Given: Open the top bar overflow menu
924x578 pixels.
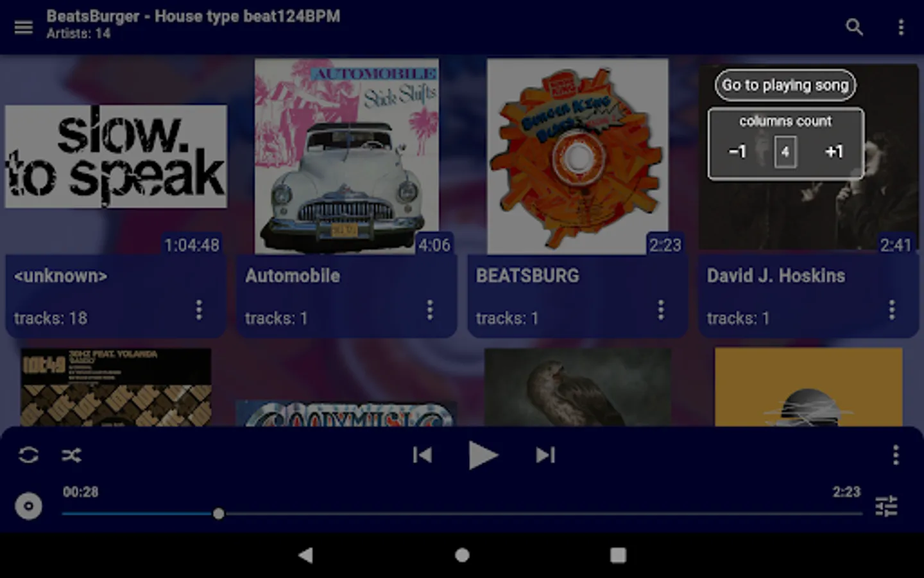Looking at the screenshot, I should [901, 27].
